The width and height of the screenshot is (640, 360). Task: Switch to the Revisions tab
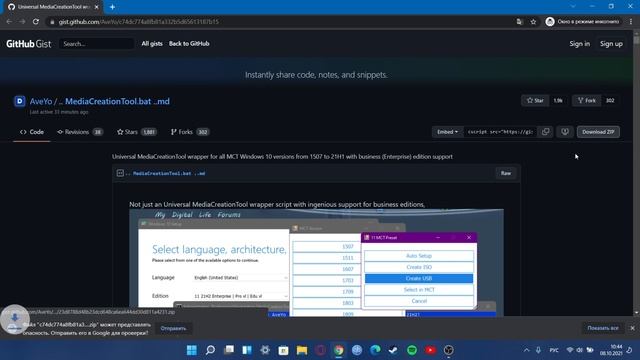[x=80, y=132]
